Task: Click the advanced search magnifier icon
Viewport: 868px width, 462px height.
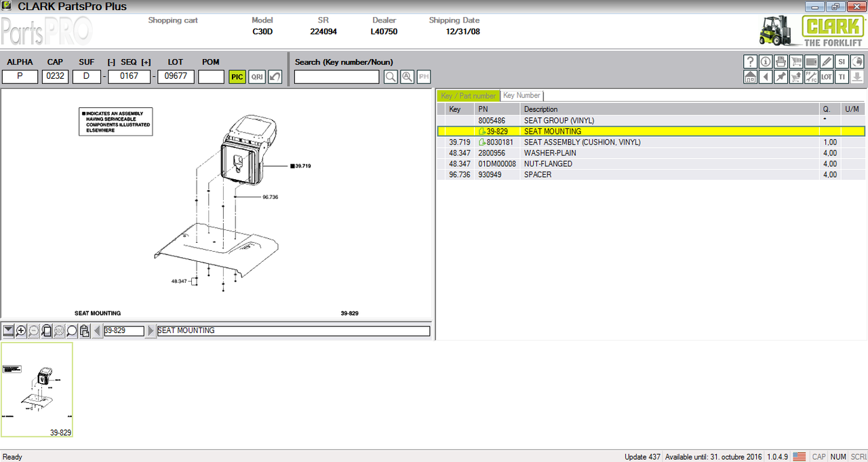Action: tap(407, 77)
